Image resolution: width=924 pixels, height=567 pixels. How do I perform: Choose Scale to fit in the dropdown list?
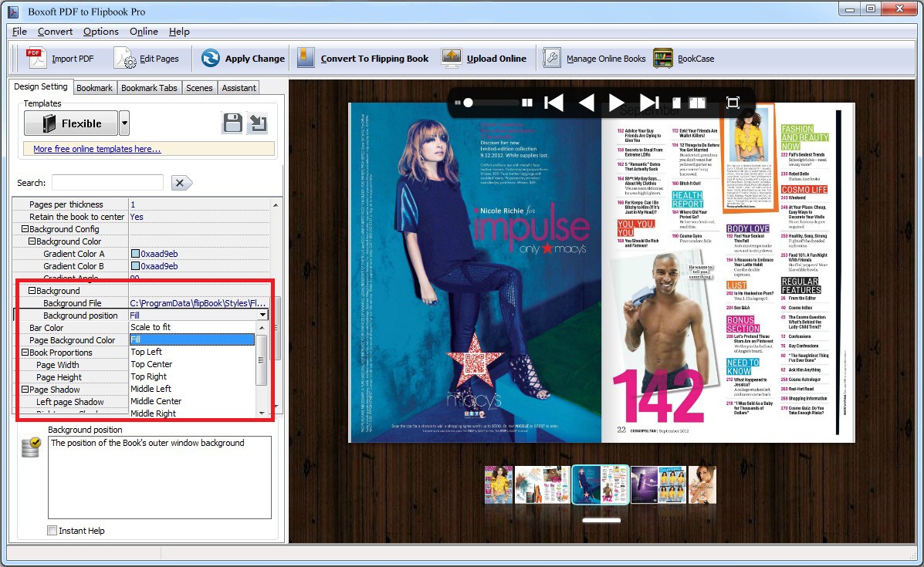[x=192, y=327]
